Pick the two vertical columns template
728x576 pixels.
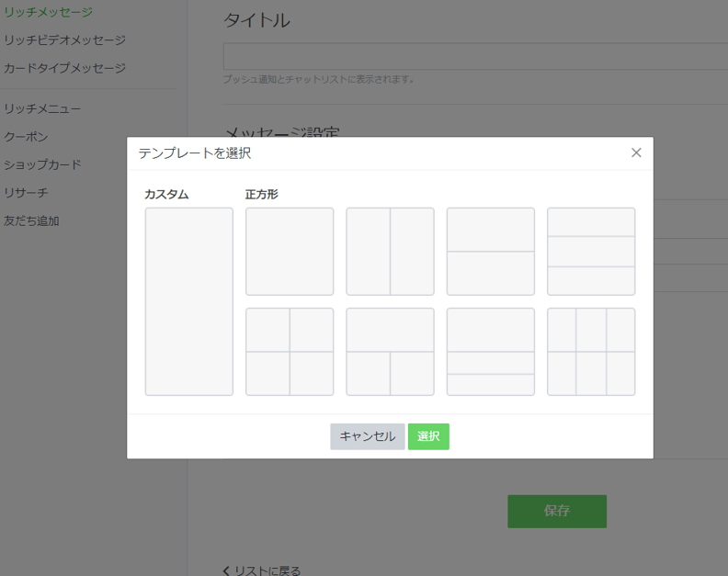pos(390,251)
